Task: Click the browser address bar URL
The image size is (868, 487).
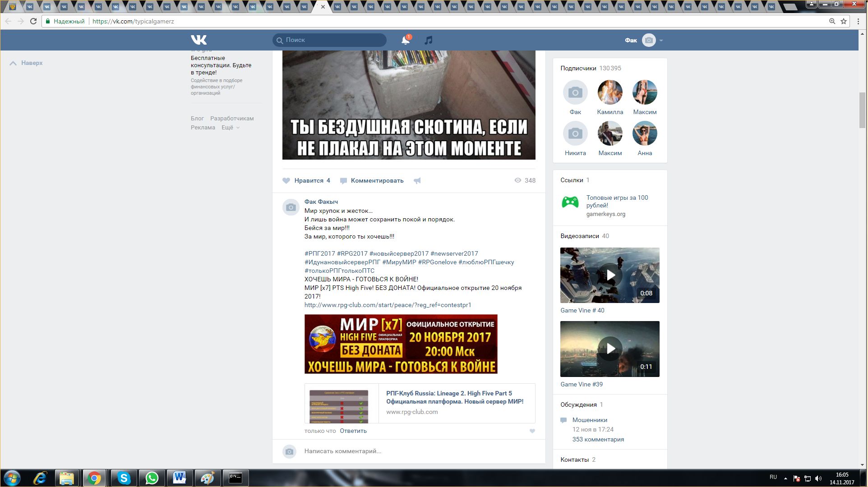Action: 133,21
